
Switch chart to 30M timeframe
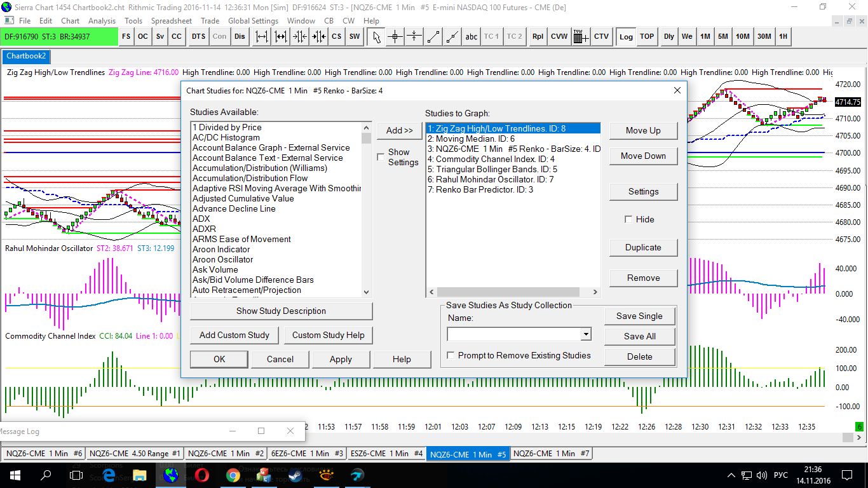(x=764, y=36)
